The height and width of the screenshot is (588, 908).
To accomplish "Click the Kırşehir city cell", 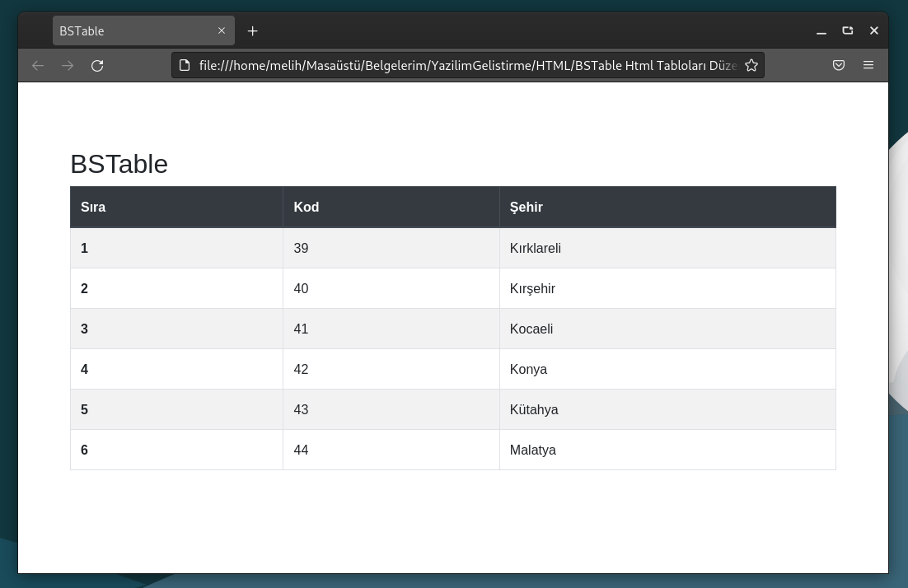I will point(667,288).
